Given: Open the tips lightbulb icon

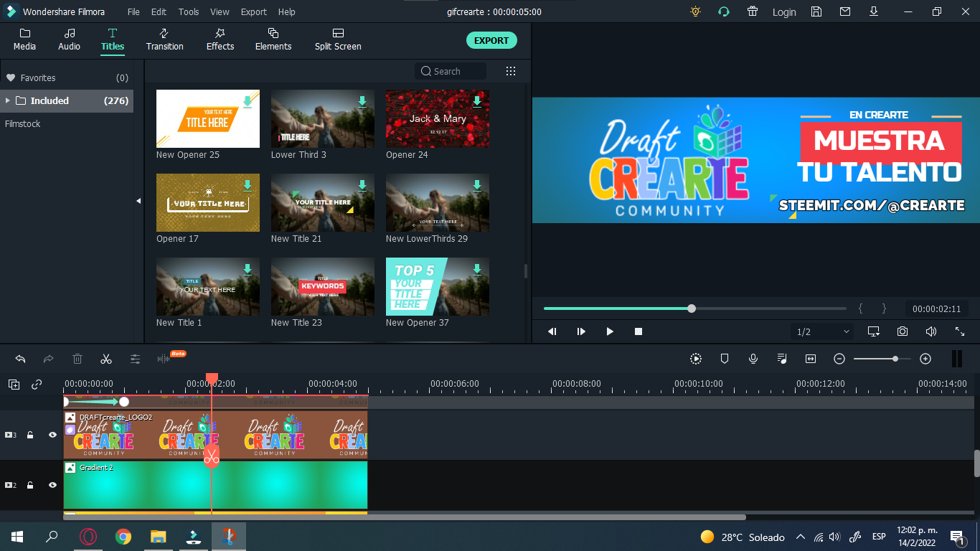Looking at the screenshot, I should click(695, 11).
